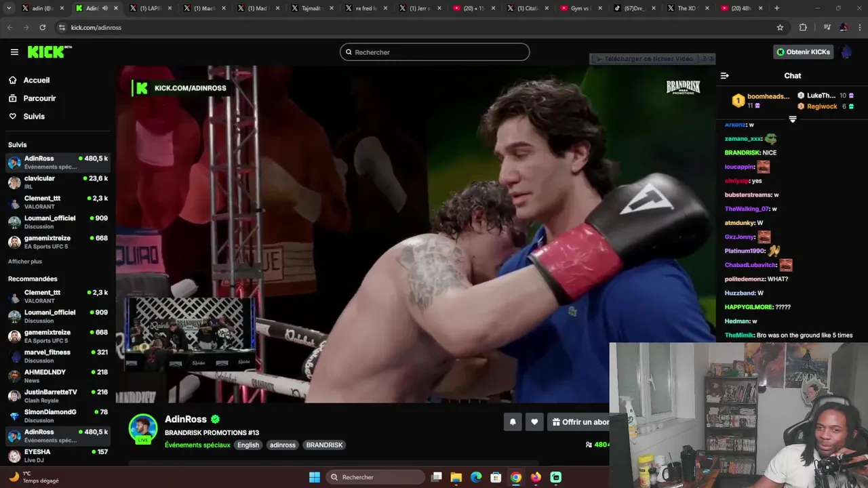Click the Offrir un abonnement gift button
Screen dimensions: 868x488
click(x=578, y=422)
